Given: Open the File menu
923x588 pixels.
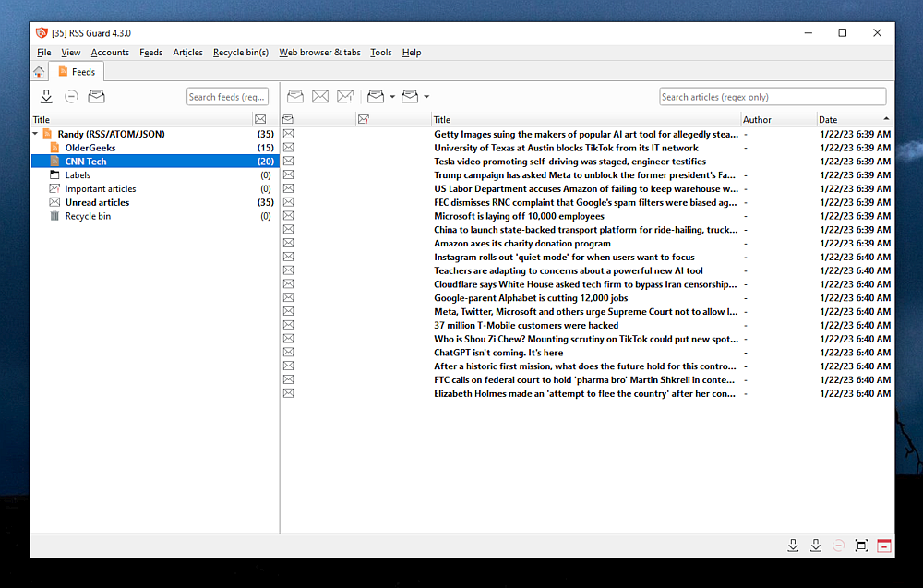Looking at the screenshot, I should (x=44, y=53).
